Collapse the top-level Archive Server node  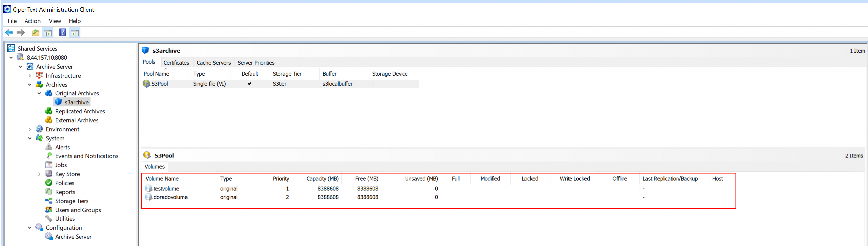(x=21, y=67)
